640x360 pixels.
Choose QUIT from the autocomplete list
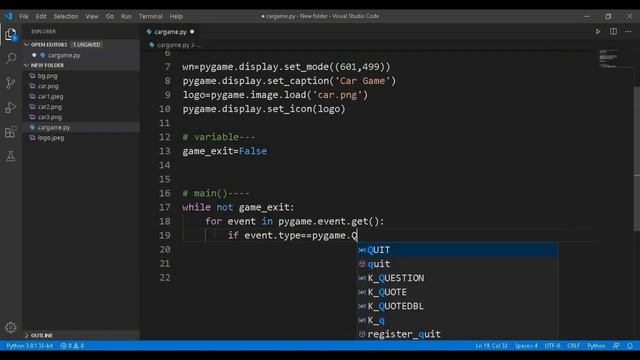click(x=458, y=250)
